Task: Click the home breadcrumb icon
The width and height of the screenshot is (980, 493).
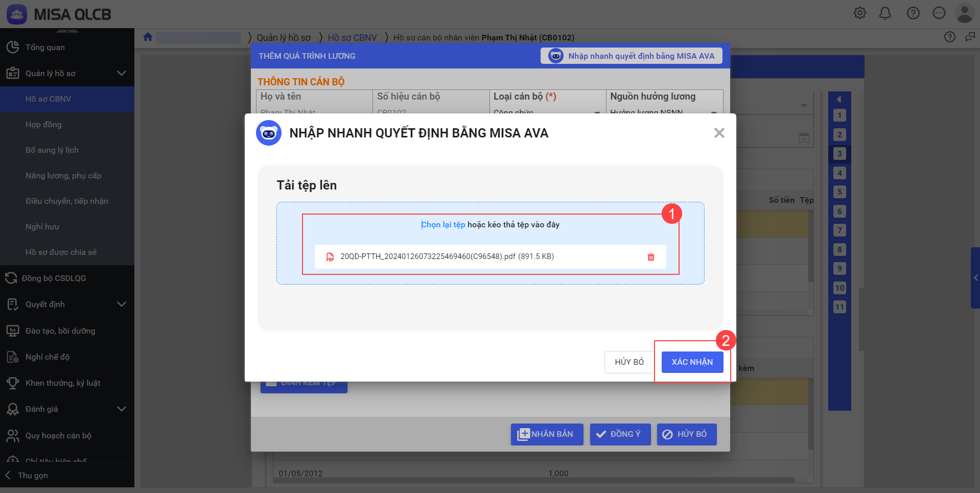Action: (148, 37)
